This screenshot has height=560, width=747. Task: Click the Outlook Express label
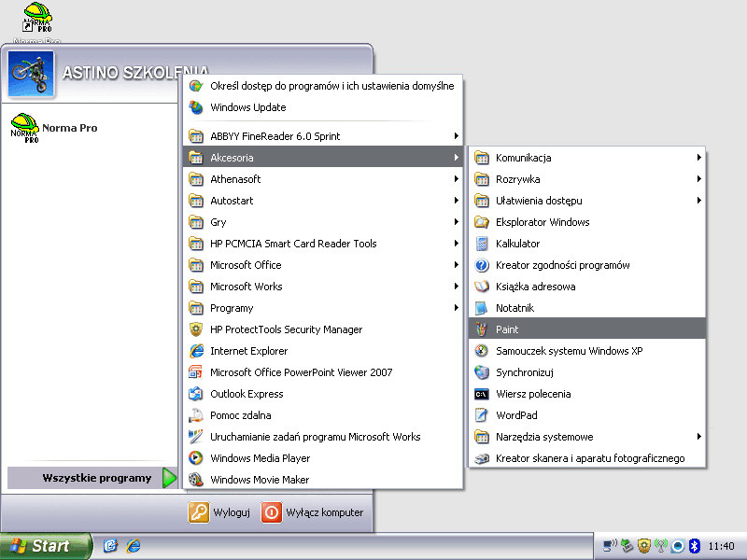point(247,394)
